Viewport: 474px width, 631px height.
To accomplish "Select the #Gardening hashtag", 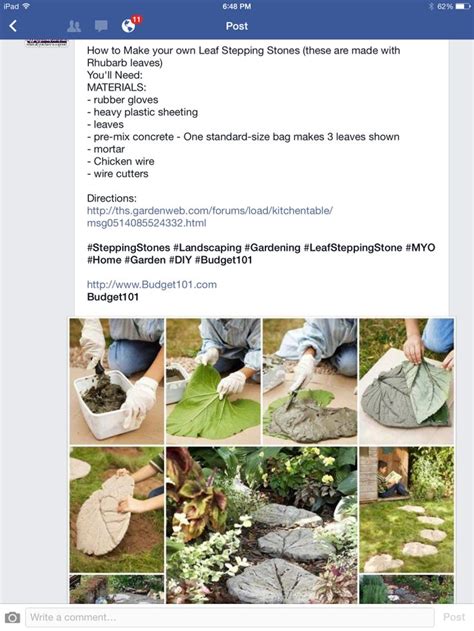I will 272,247.
